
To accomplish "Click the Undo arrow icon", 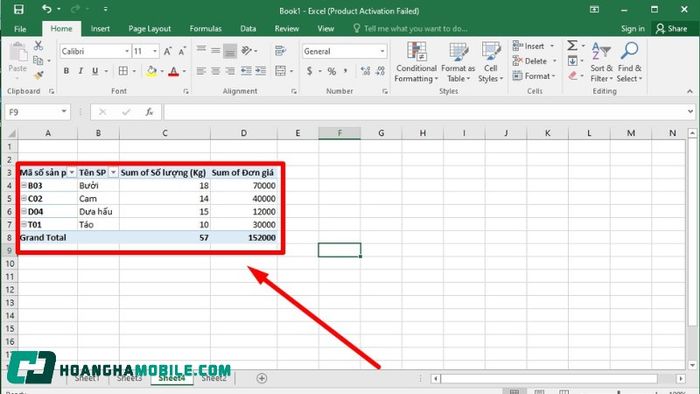I will click(x=46, y=9).
